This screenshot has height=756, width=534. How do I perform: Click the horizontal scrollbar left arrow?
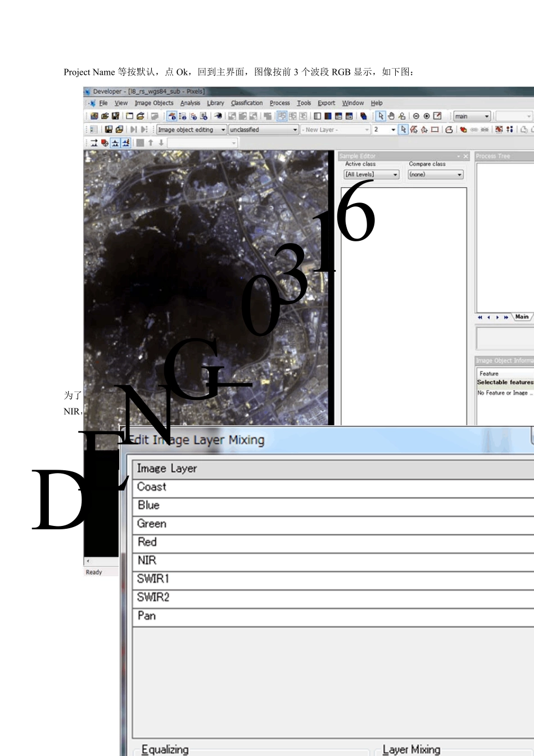click(x=88, y=561)
